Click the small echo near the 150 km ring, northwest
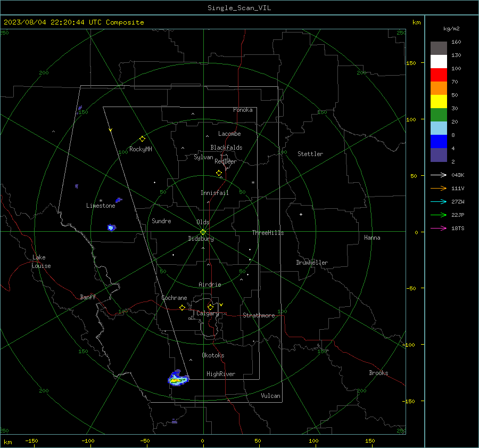The width and height of the screenshot is (479, 448). 80,108
